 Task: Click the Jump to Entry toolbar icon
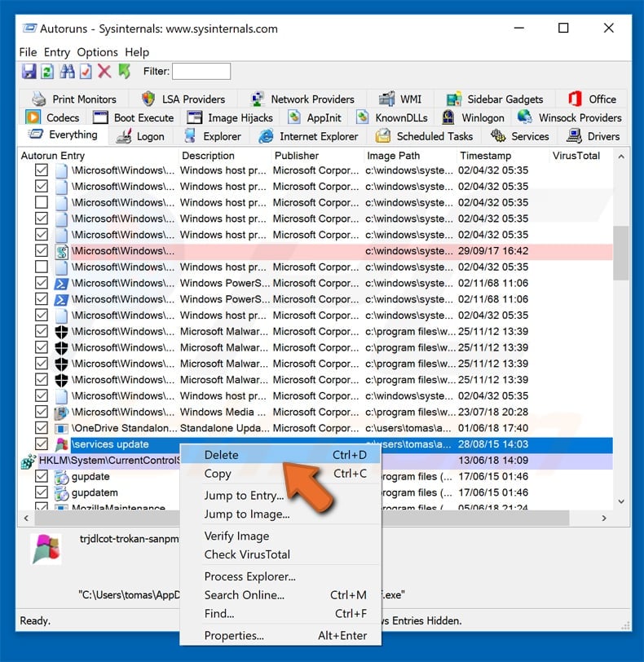[x=86, y=72]
